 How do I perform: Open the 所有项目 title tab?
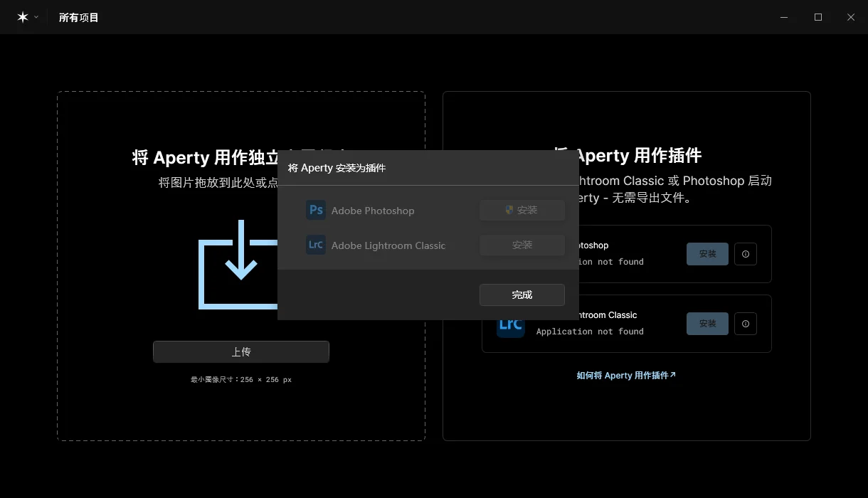pos(79,17)
